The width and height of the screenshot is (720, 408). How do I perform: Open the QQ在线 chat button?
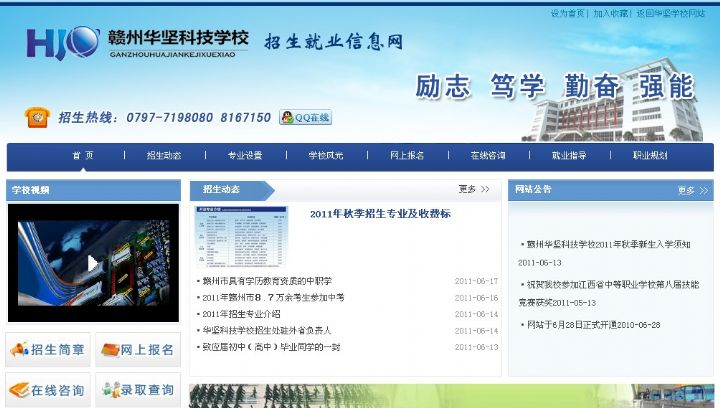tap(305, 118)
